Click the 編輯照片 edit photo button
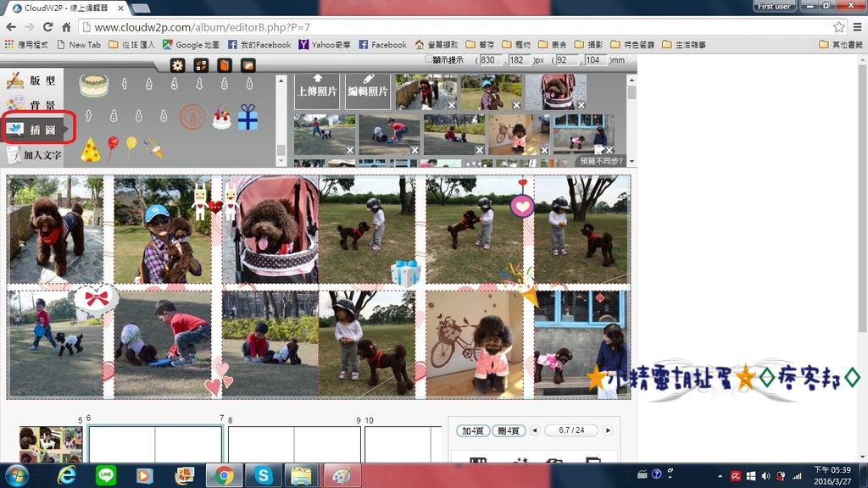Viewport: 868px width, 488px height. pyautogui.click(x=368, y=91)
